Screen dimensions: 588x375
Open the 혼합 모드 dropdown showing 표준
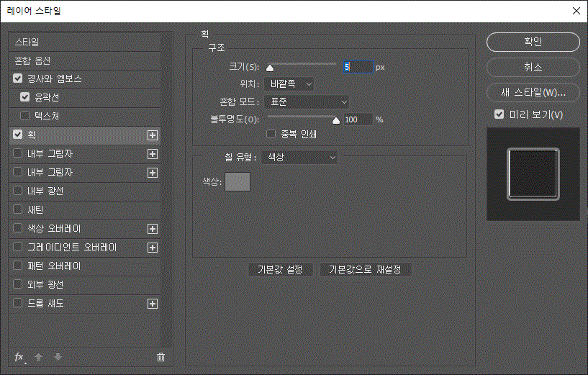pyautogui.click(x=307, y=102)
